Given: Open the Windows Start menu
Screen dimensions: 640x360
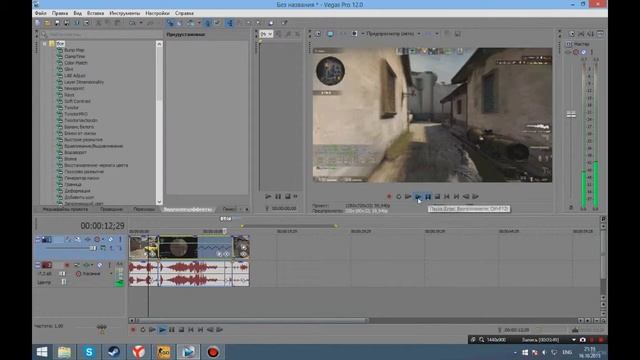Looking at the screenshot, I should [42, 352].
